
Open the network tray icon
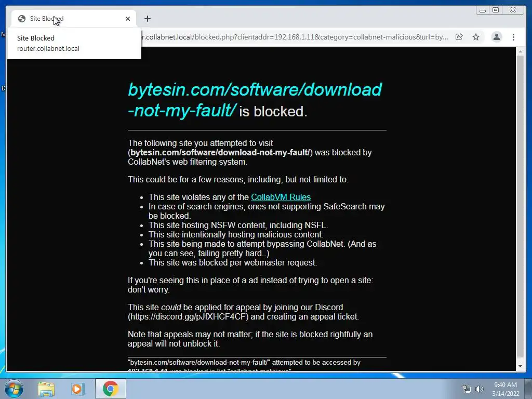click(x=467, y=389)
